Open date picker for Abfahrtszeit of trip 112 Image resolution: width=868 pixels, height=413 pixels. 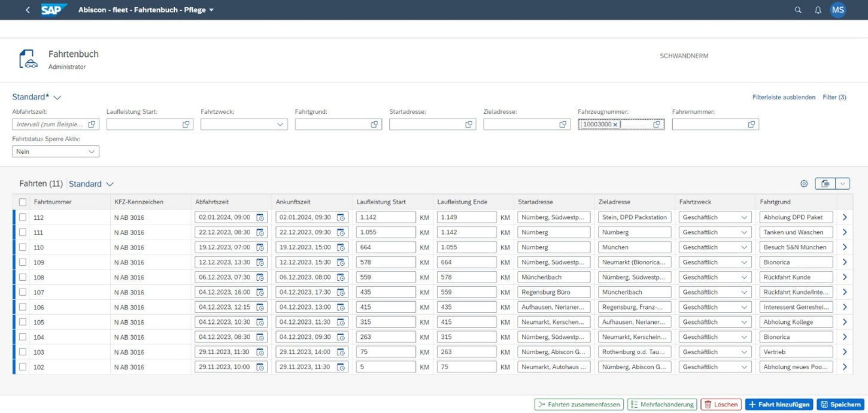(x=260, y=217)
